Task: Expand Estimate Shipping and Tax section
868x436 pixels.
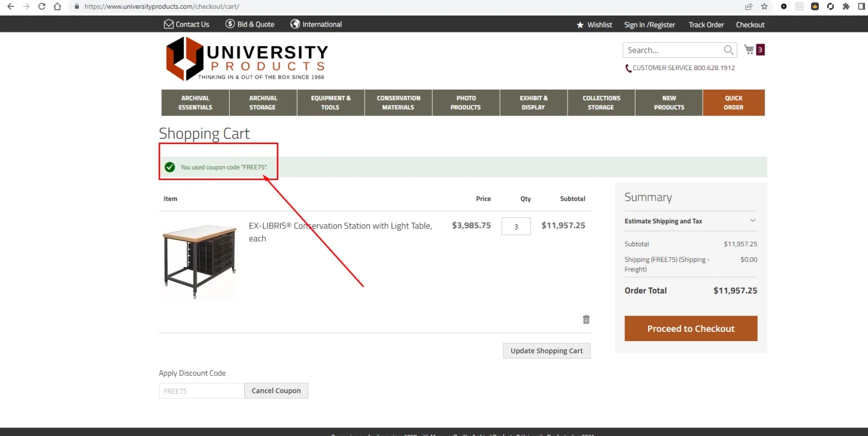Action: point(691,221)
